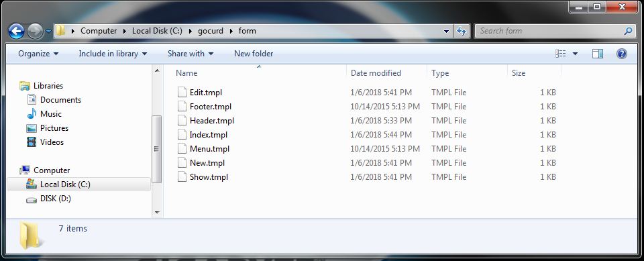Click the Change your view icon
The width and height of the screenshot is (644, 261).
pos(561,54)
